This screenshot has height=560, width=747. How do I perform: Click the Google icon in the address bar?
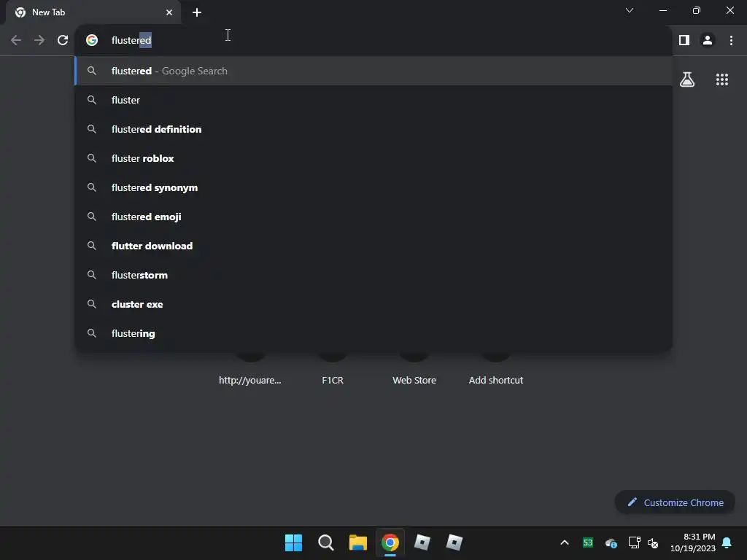click(92, 40)
